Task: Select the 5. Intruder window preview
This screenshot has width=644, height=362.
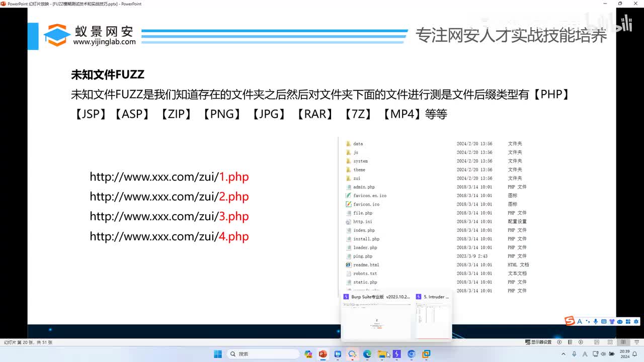Action: point(432,316)
